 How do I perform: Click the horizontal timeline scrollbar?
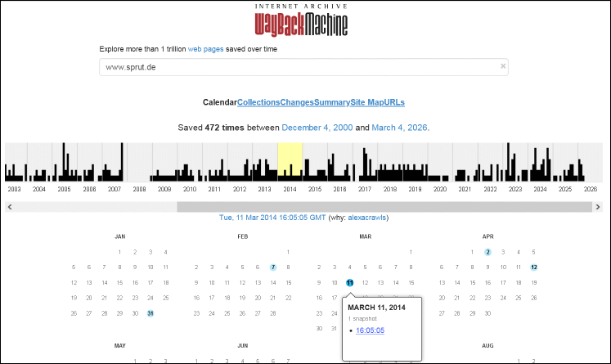pyautogui.click(x=384, y=207)
